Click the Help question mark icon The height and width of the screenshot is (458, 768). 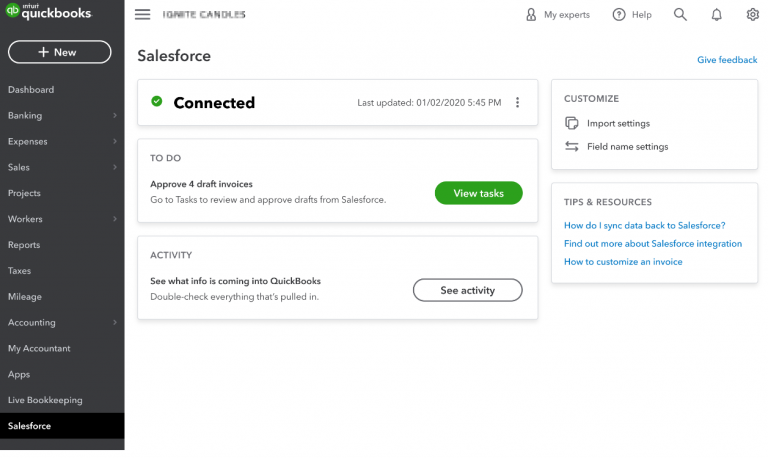(619, 15)
